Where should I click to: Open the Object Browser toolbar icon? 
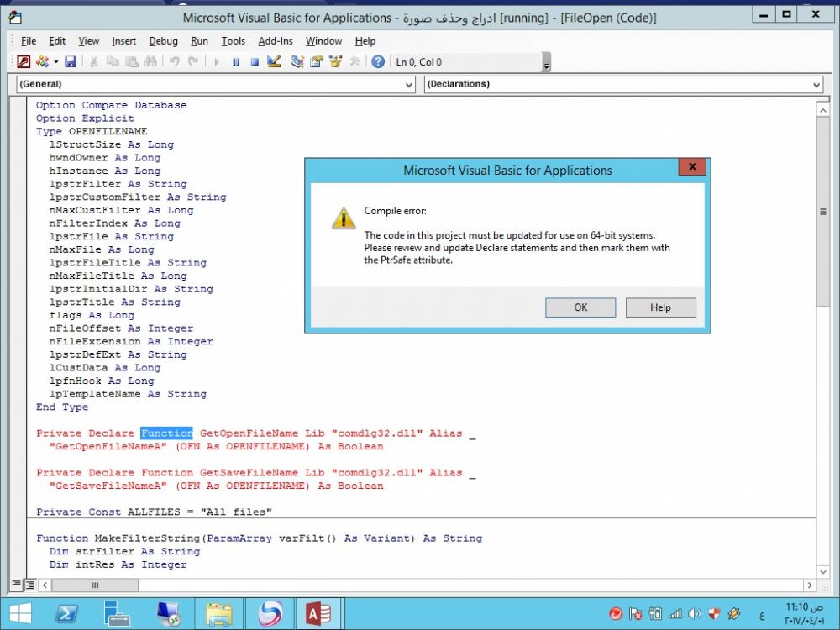[335, 61]
